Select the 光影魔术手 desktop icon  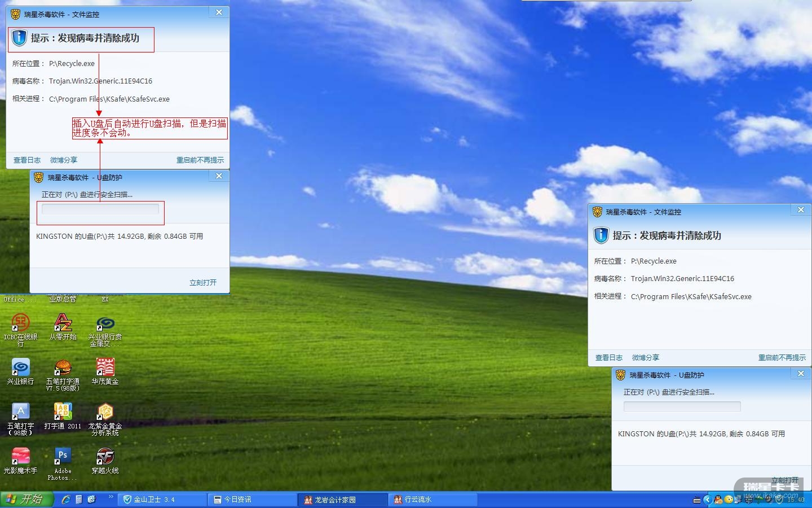20,461
